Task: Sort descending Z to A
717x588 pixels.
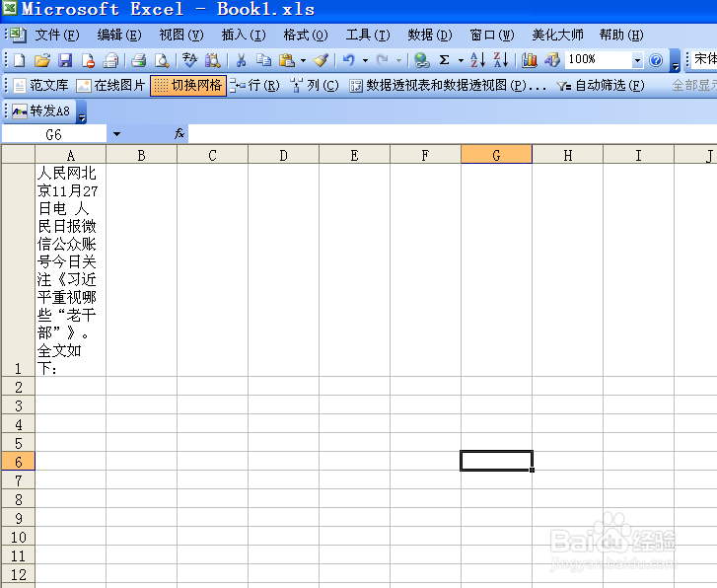Action: point(501,60)
